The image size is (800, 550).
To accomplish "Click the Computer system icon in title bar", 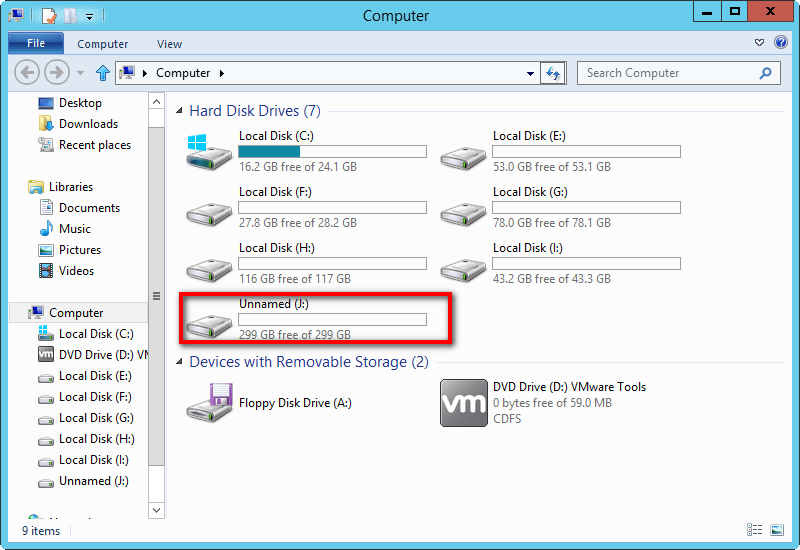I will pos(16,15).
